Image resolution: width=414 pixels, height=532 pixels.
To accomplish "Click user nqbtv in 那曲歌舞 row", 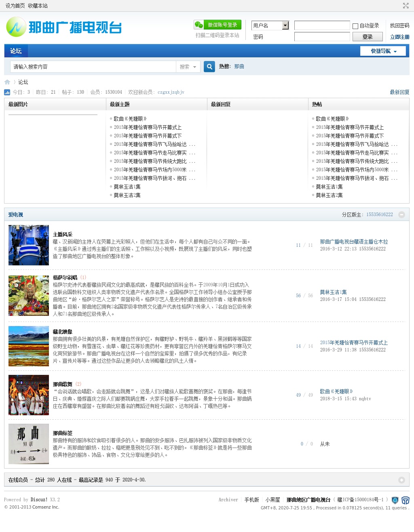I will [365, 399].
